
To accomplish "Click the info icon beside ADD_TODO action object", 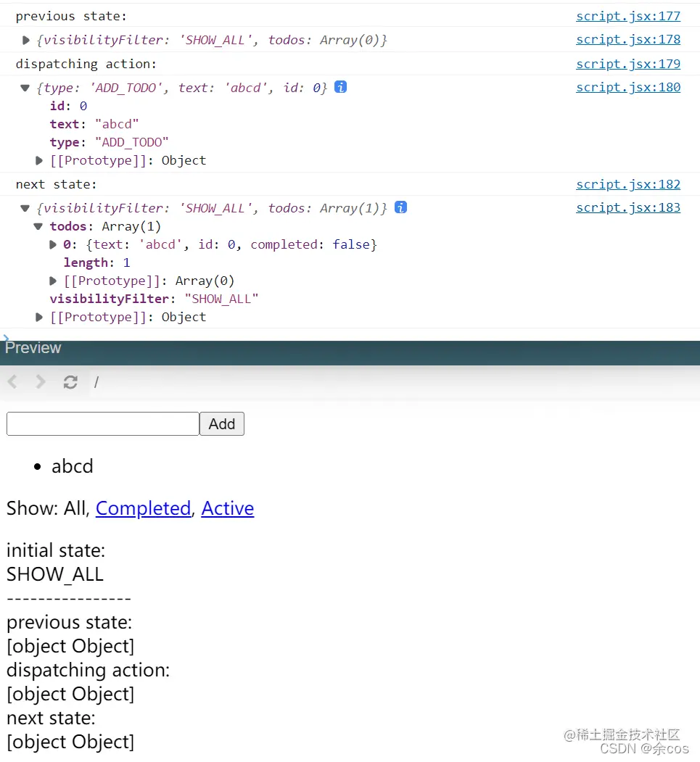I will pos(341,87).
